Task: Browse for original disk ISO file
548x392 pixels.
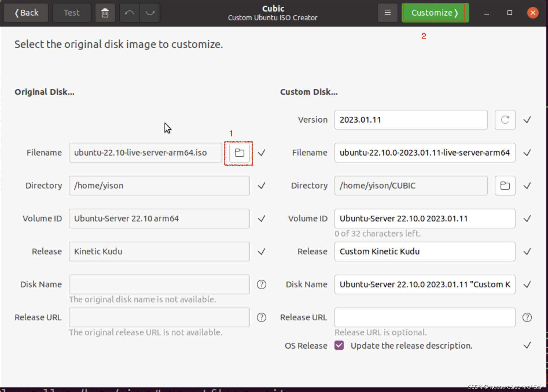Action: click(x=239, y=153)
